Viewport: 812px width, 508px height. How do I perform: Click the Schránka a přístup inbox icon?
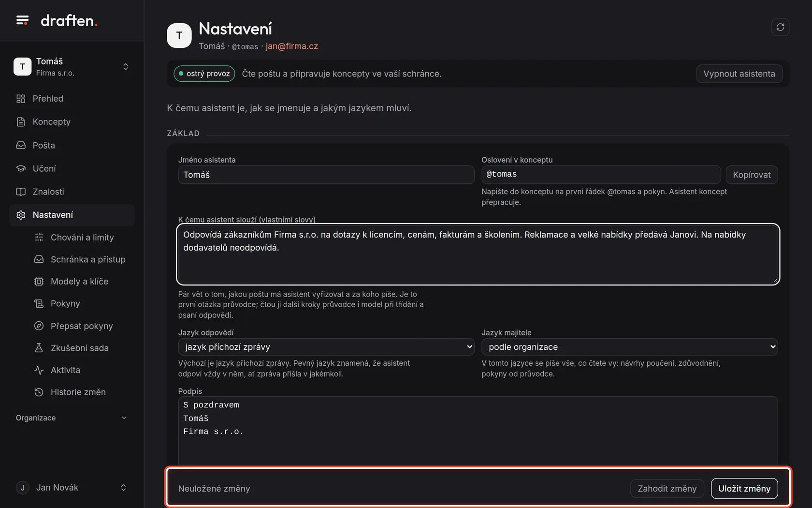pyautogui.click(x=39, y=259)
